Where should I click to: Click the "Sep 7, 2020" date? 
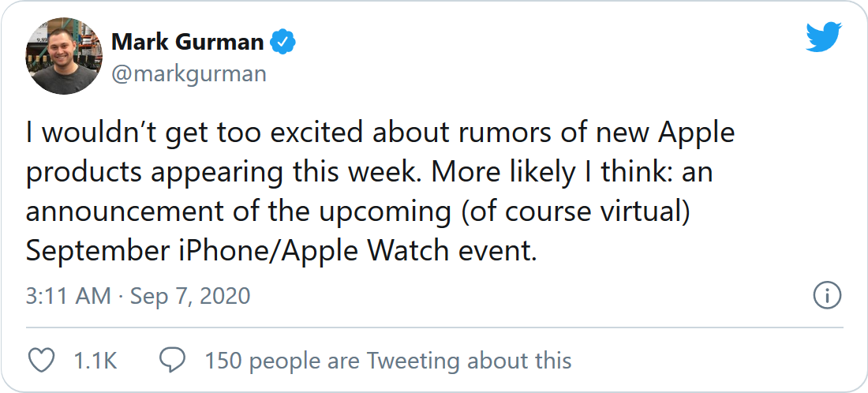click(190, 297)
